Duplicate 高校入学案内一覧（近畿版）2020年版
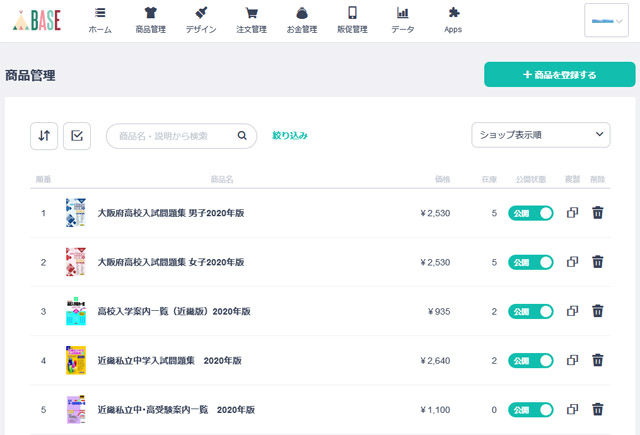 point(572,311)
